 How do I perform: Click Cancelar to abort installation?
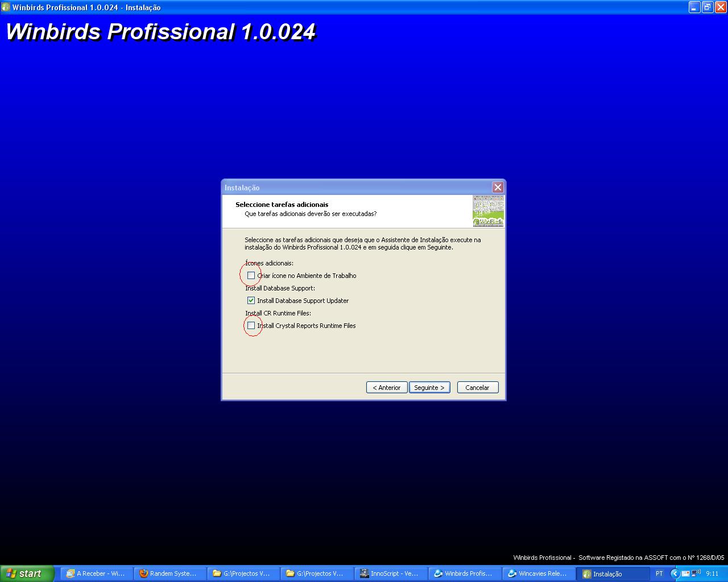(x=478, y=388)
